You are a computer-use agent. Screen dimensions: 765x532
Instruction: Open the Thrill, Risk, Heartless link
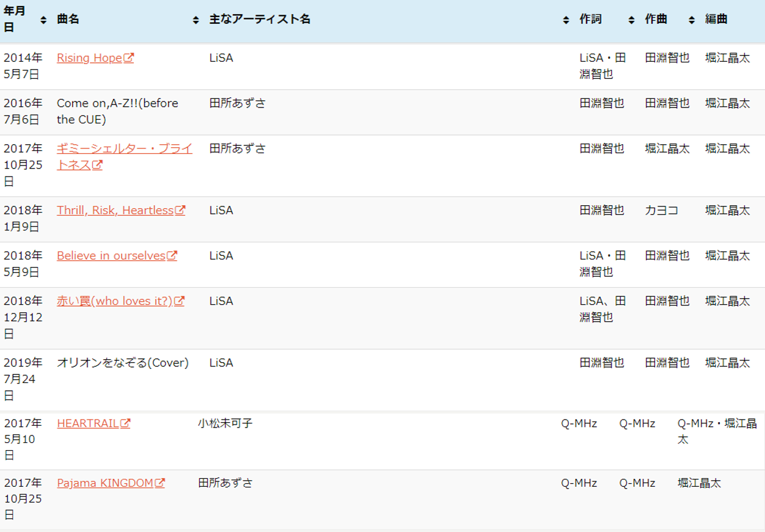point(115,211)
